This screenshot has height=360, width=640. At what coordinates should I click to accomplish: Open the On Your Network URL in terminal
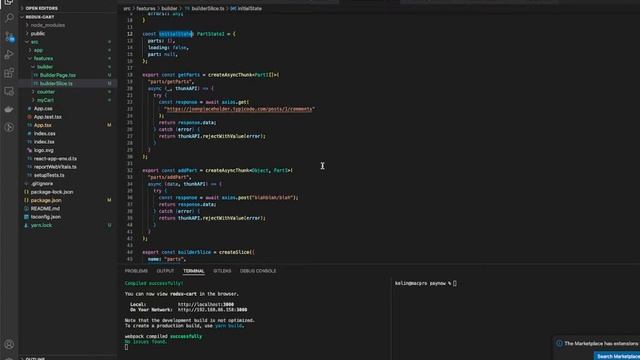tap(212, 310)
